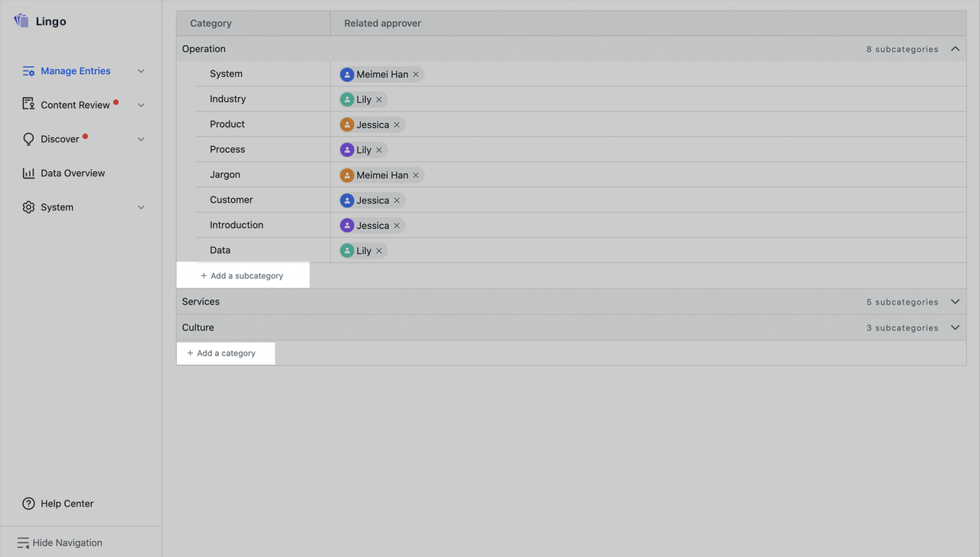The width and height of the screenshot is (980, 557).
Task: Click the Data Overview chart icon
Action: (28, 173)
